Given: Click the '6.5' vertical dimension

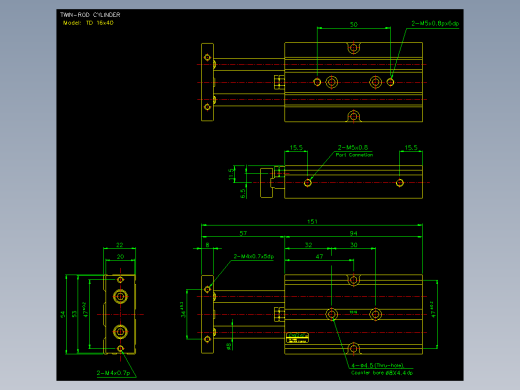Looking at the screenshot, I should pos(243,193).
